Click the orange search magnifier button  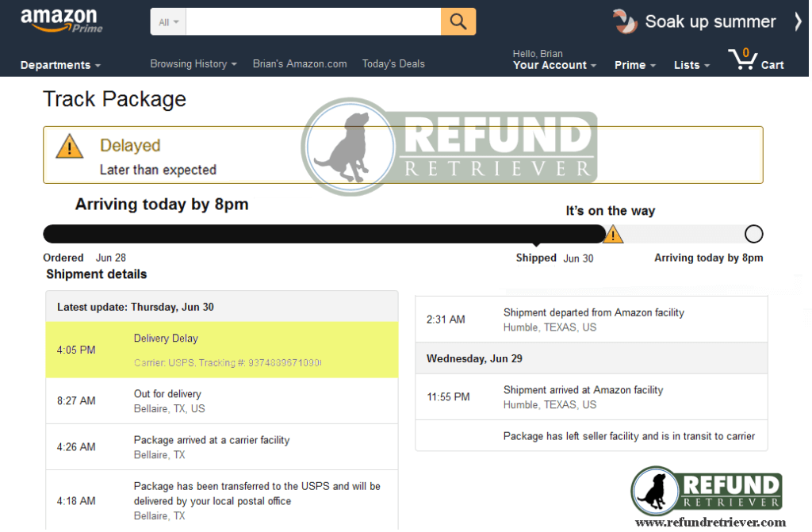point(458,21)
